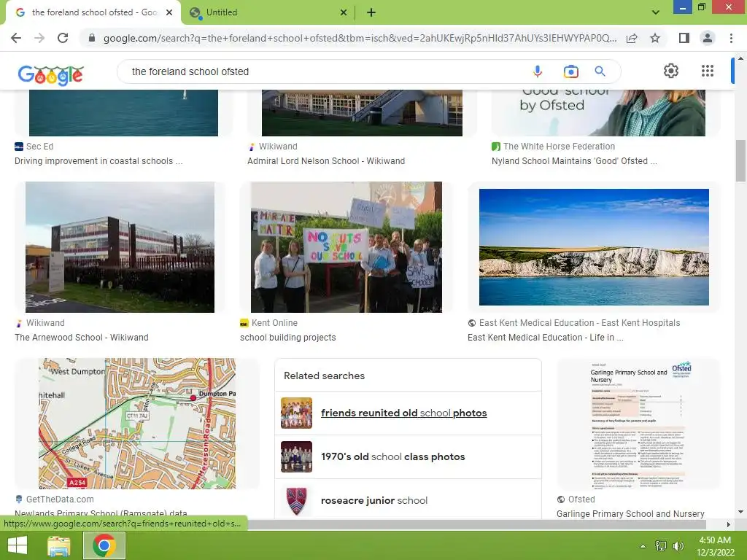Open the blue sea Sec Ed image
Screen dimensions: 747x560
pos(123,113)
